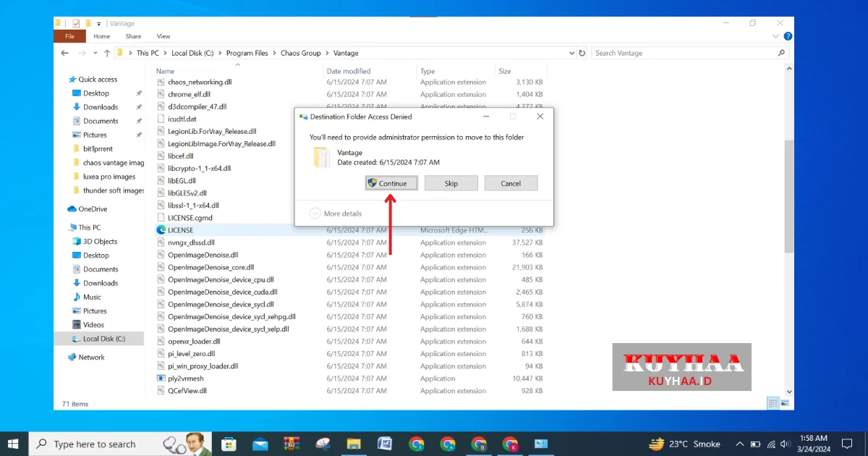The image size is (868, 456).
Task: Click the Properties quick access toolbar icon
Action: click(76, 23)
